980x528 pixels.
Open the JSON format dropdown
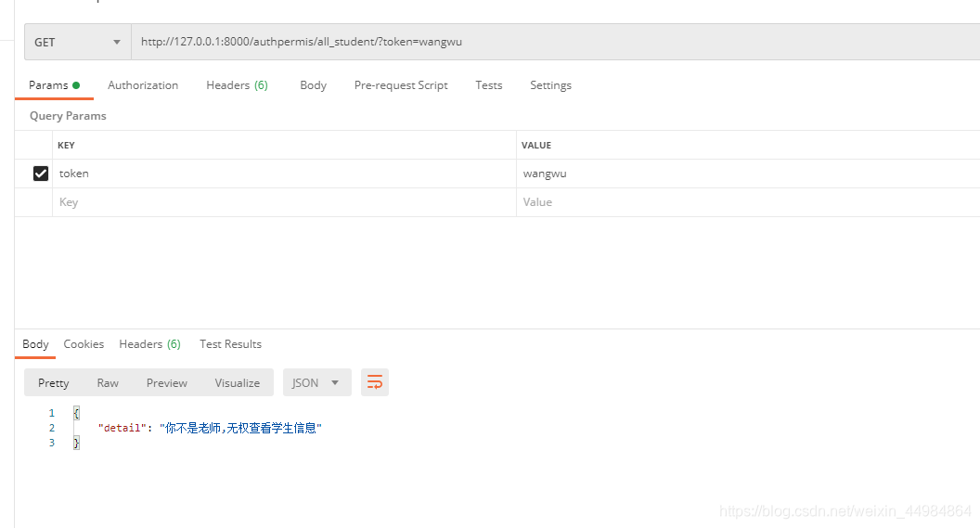coord(316,382)
